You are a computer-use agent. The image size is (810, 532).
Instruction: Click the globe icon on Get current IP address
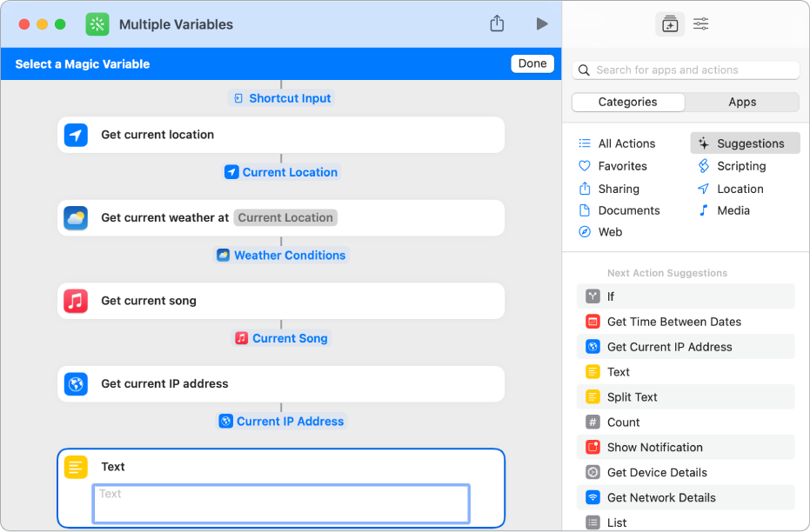[x=76, y=383]
